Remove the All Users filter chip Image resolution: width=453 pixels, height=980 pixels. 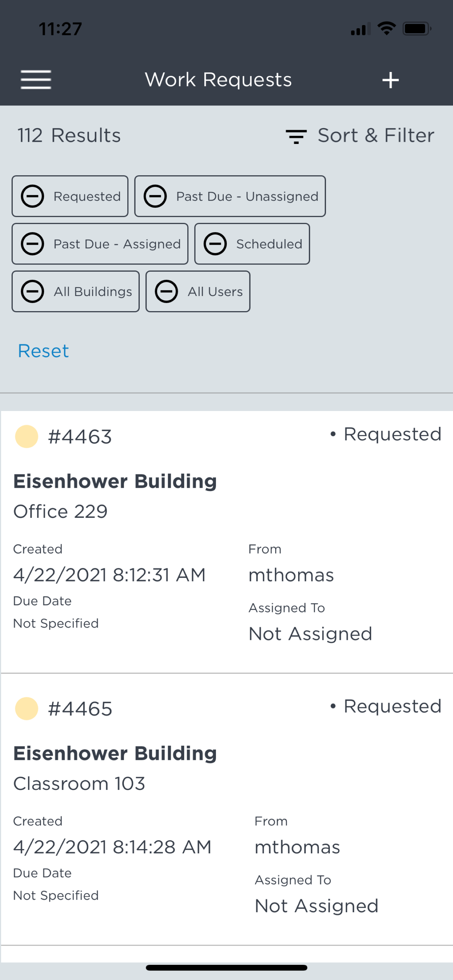click(x=166, y=291)
